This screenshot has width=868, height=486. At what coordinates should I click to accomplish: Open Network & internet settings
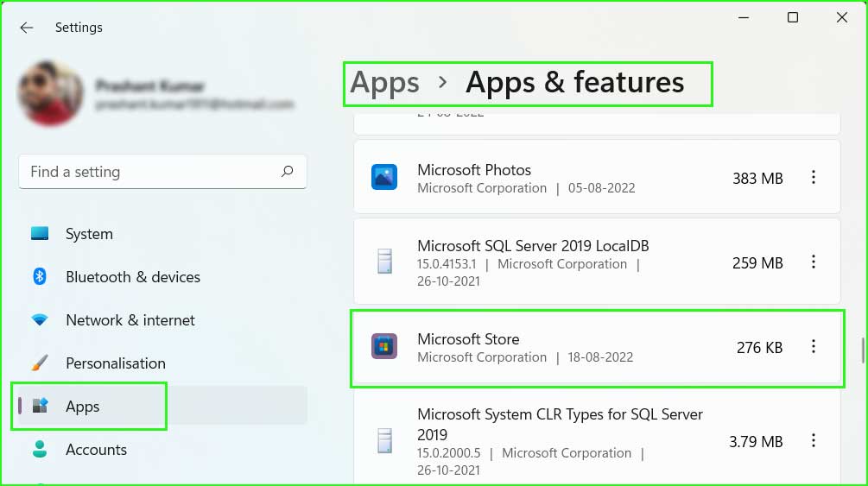coord(162,320)
